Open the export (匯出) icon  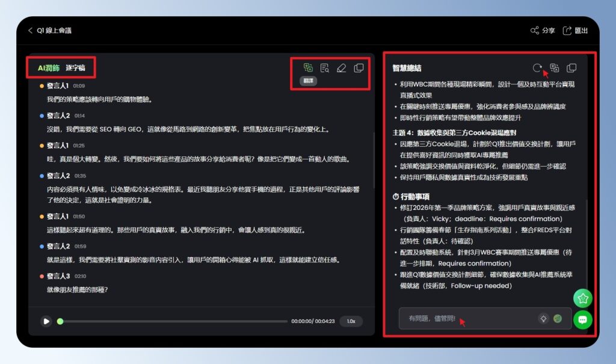566,30
